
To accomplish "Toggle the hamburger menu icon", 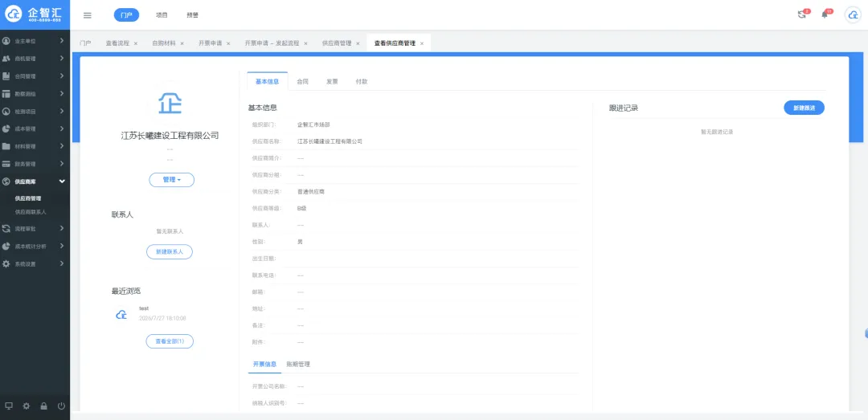I will tap(88, 15).
